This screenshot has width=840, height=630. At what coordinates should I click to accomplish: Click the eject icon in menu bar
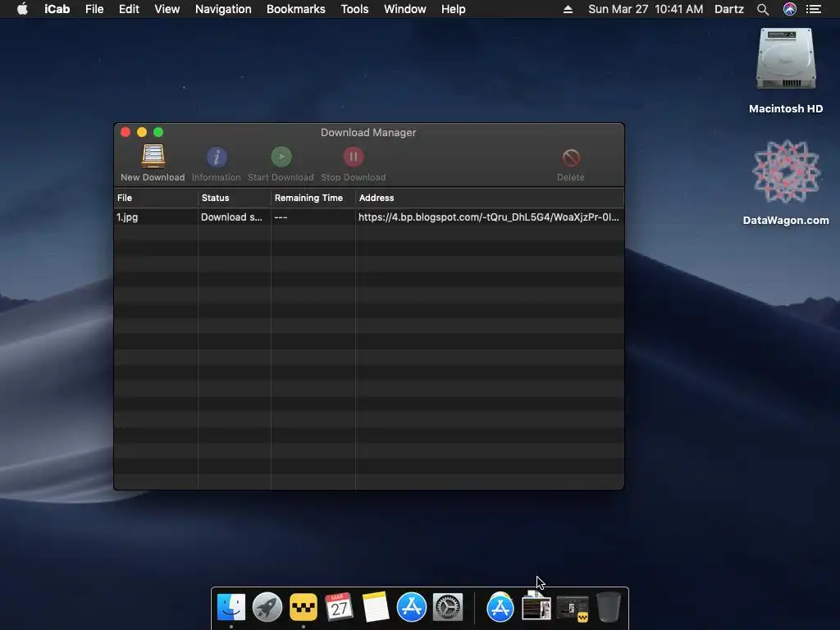[x=568, y=9]
